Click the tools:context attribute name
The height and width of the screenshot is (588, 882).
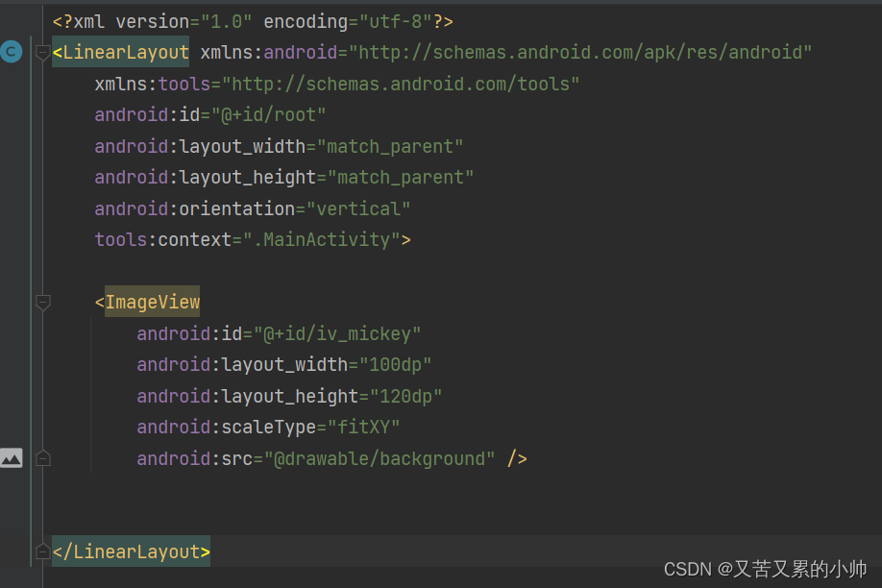point(163,239)
